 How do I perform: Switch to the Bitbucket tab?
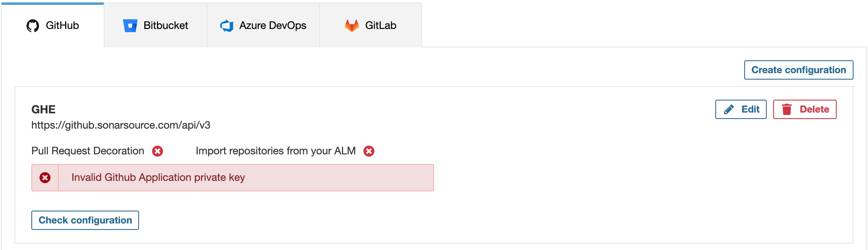tap(156, 26)
